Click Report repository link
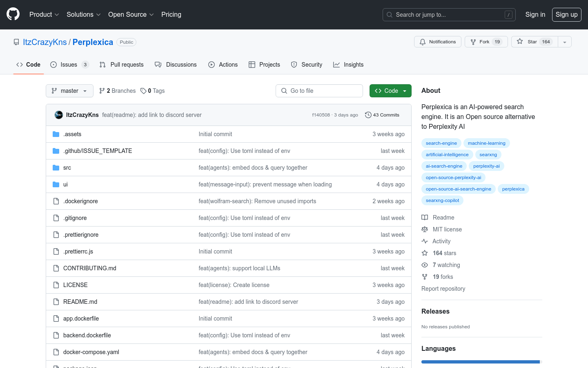 click(x=443, y=289)
